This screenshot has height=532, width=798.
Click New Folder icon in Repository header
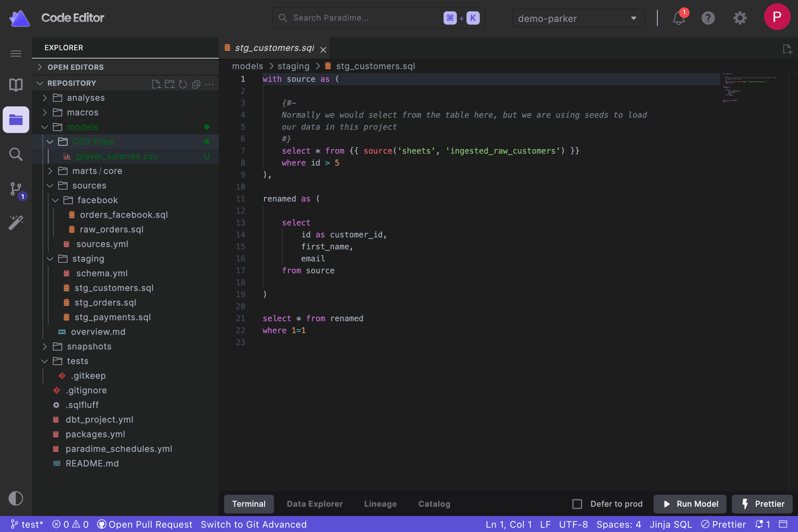[x=170, y=84]
